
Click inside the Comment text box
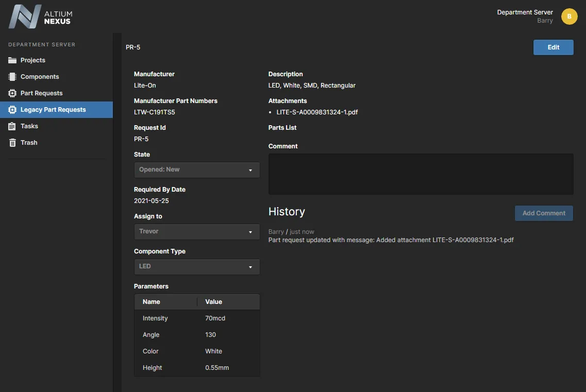point(421,174)
